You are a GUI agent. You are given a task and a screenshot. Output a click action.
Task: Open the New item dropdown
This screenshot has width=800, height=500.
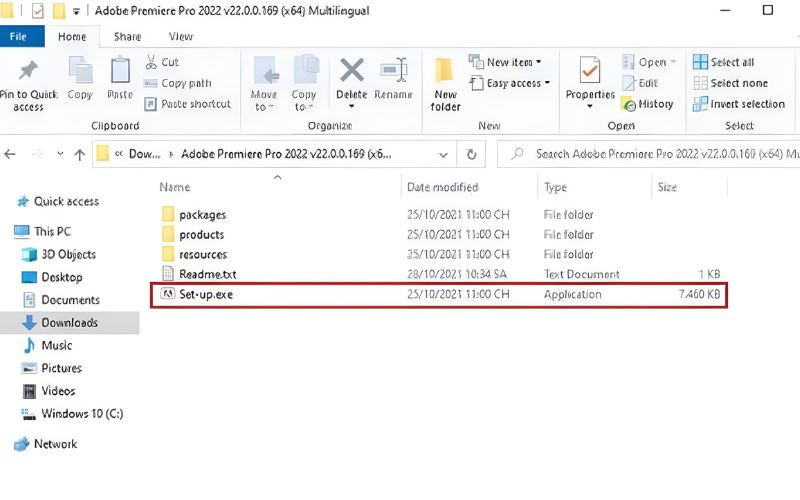point(505,62)
